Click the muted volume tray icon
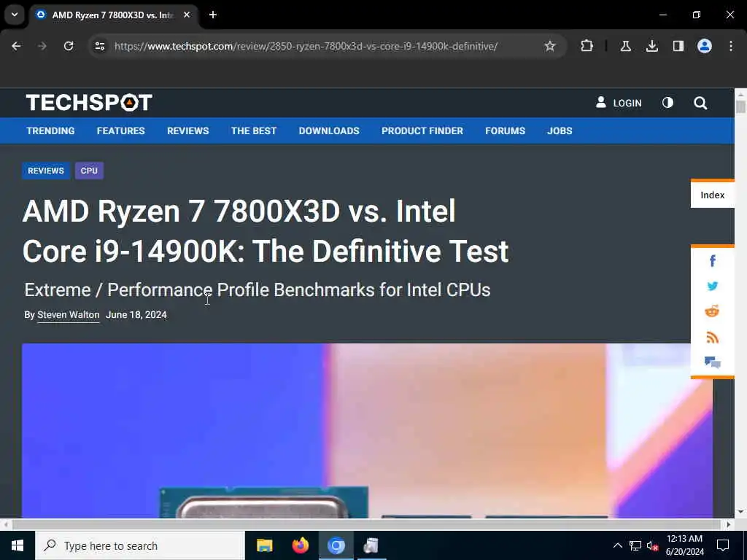 coord(652,545)
